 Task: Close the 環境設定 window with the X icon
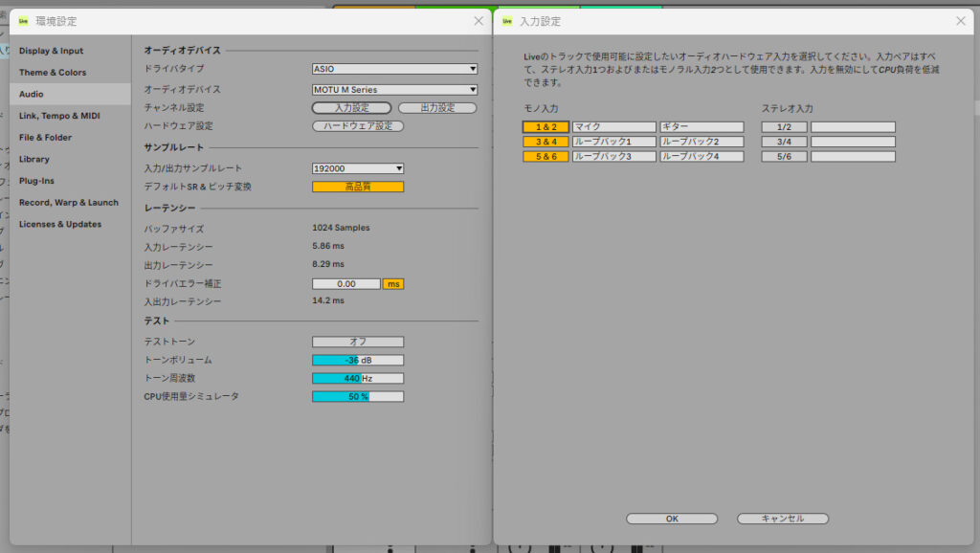pos(479,21)
